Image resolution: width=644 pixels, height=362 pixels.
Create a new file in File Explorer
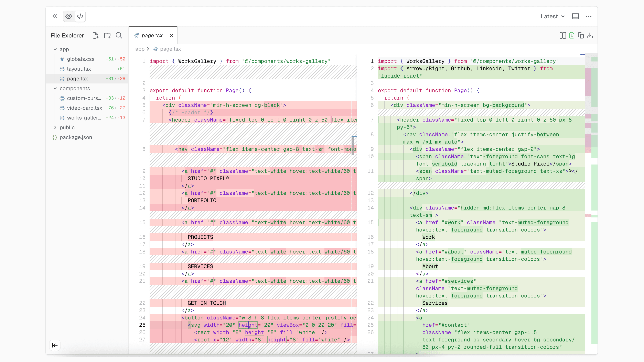(96, 35)
